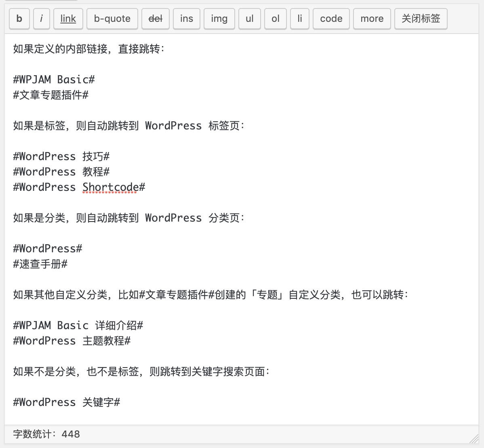Click the sentence about WordPress 标签页
The height and width of the screenshot is (448, 484).
coord(129,126)
